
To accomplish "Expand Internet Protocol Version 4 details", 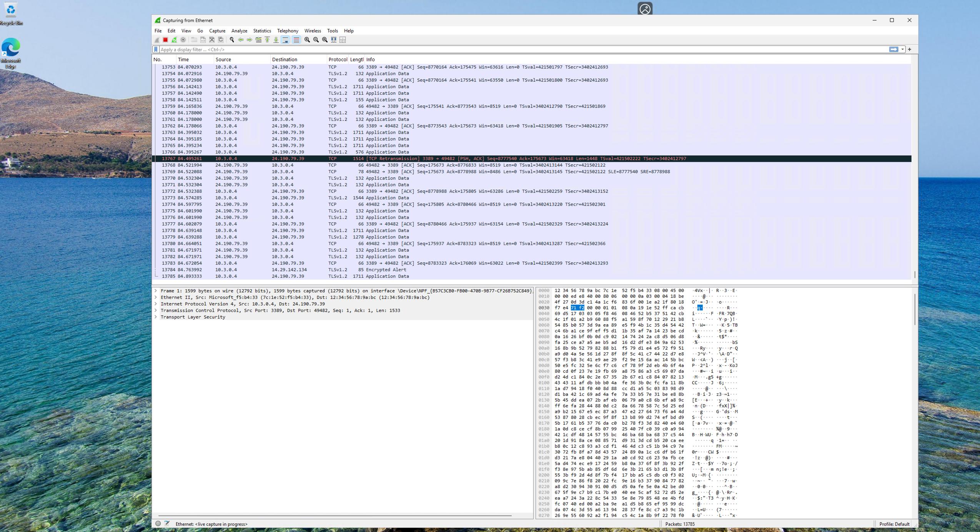I will pos(156,304).
